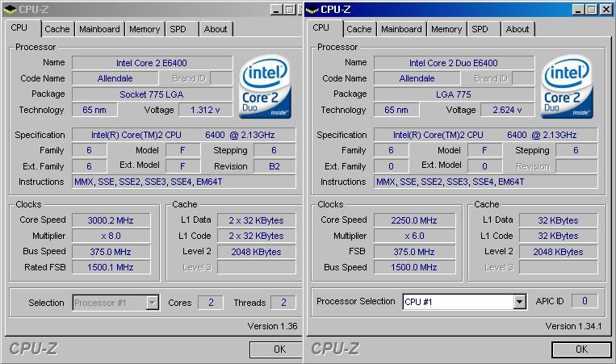Click L1 Data '2 x 32 KBytes' value
This screenshot has height=364, width=616.
tap(256, 220)
